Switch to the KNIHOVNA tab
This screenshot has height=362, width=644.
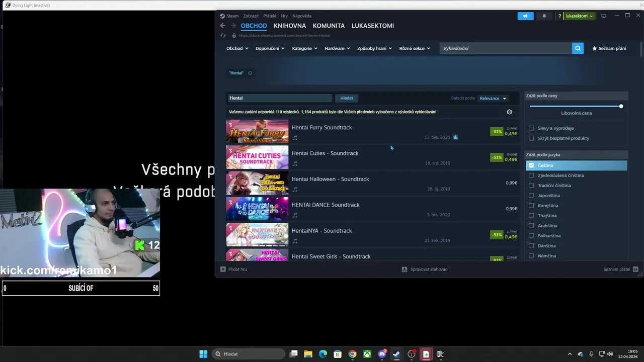[x=290, y=26]
